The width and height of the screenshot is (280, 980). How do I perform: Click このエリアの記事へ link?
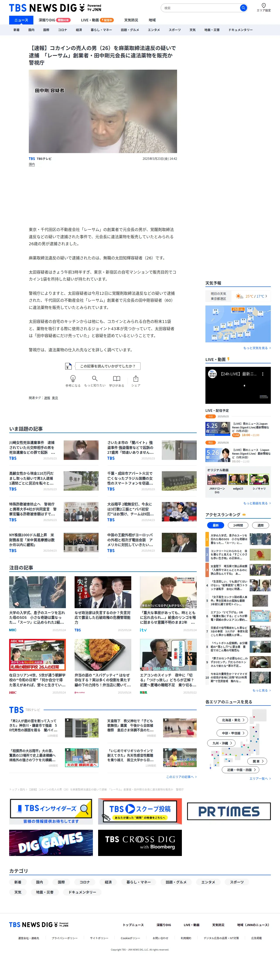click(x=181, y=776)
